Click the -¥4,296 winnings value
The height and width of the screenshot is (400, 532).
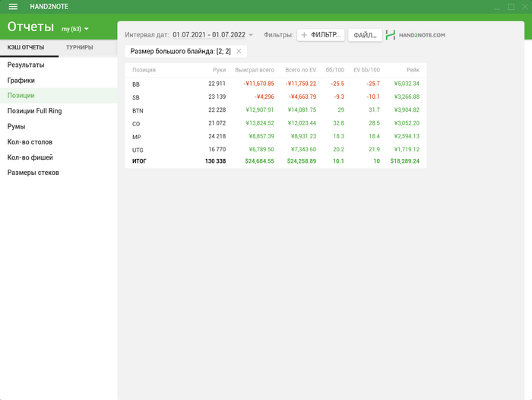coord(264,97)
